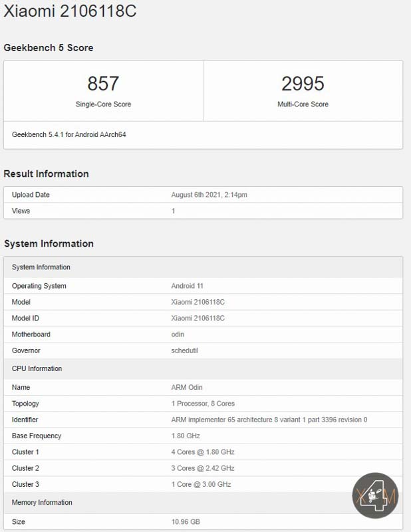Image resolution: width=411 pixels, height=532 pixels.
Task: Select the base frequency value 1.80 GHz
Action: pyautogui.click(x=186, y=436)
